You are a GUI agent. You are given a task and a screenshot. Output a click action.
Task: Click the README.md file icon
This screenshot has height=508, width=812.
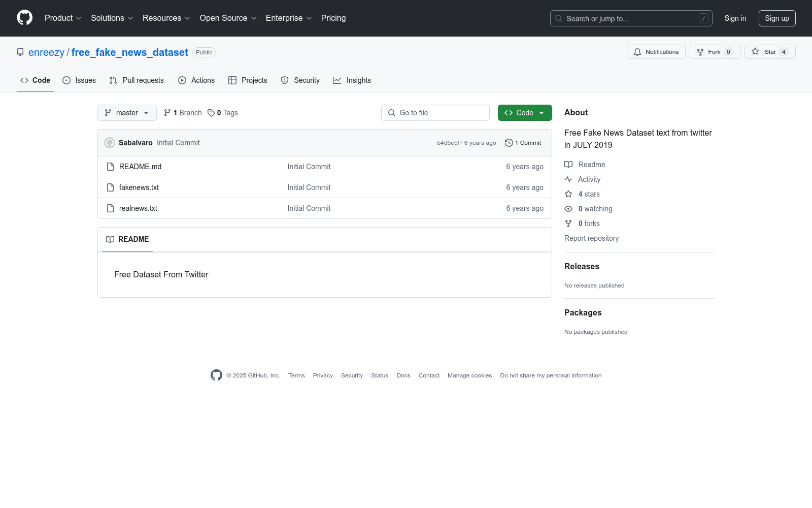pyautogui.click(x=111, y=167)
